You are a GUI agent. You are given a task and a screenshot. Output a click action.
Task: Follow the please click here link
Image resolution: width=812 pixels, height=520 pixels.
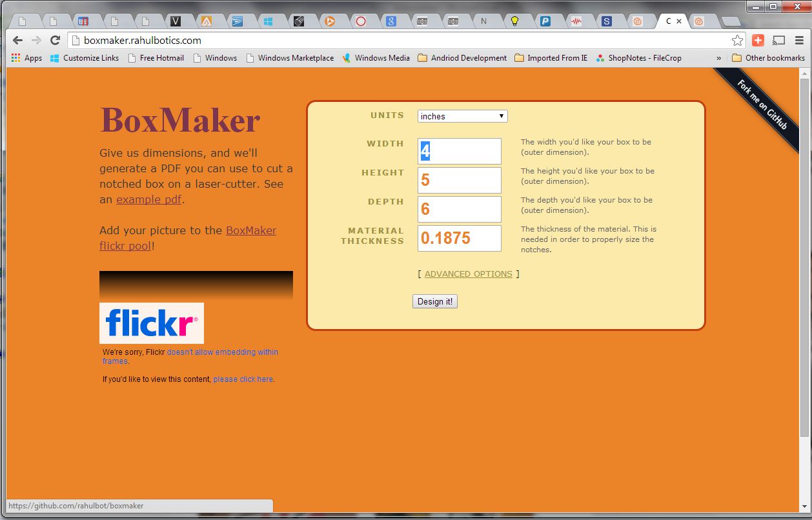[243, 379]
